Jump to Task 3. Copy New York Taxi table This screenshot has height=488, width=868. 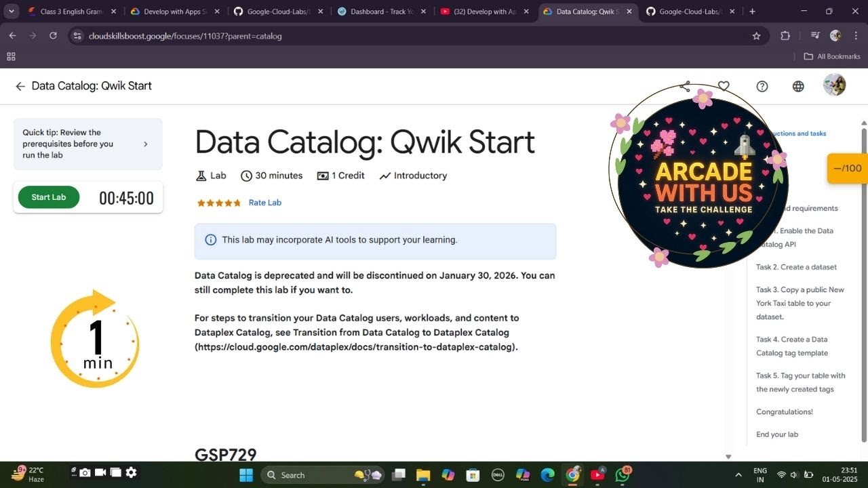pyautogui.click(x=800, y=303)
